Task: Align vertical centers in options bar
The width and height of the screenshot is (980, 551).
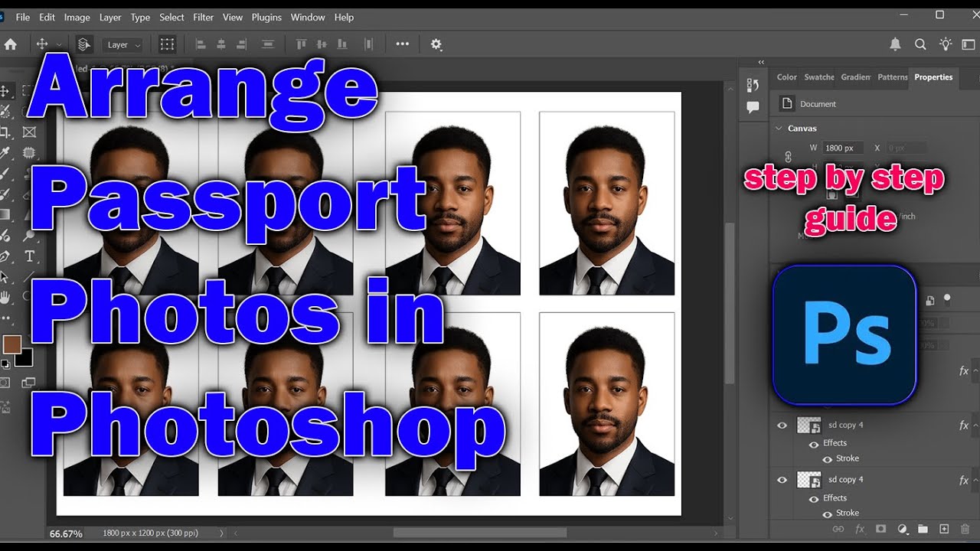Action: click(x=322, y=44)
